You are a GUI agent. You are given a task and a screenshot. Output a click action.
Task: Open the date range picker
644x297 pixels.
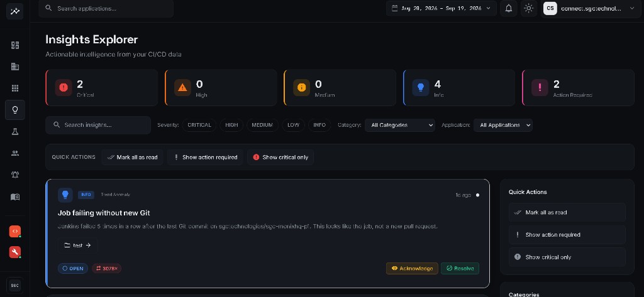[x=441, y=8]
